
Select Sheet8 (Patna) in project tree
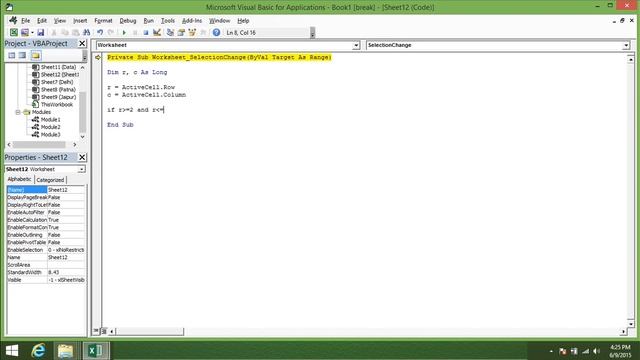pos(58,89)
